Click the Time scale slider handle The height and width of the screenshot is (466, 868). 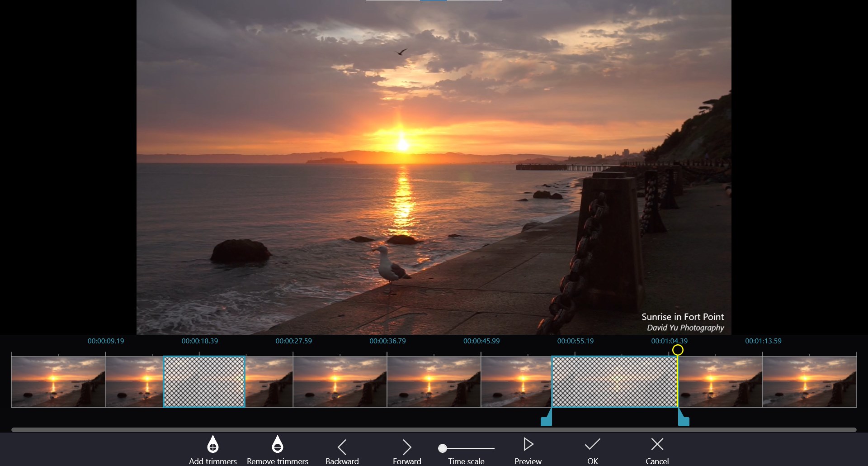point(443,449)
